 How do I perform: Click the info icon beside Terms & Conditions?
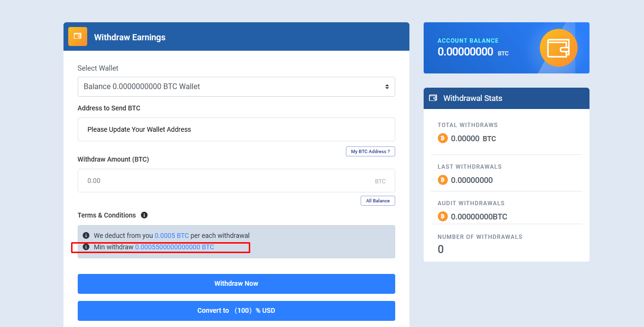pos(144,215)
